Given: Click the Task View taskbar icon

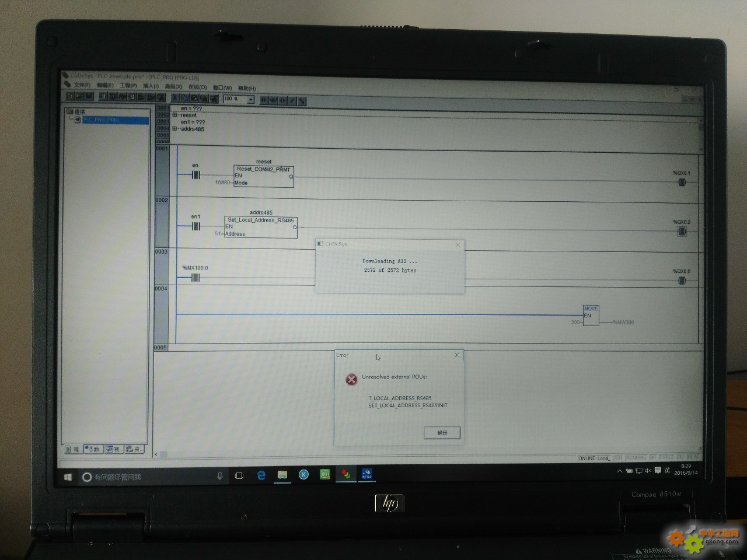Looking at the screenshot, I should coord(239,476).
